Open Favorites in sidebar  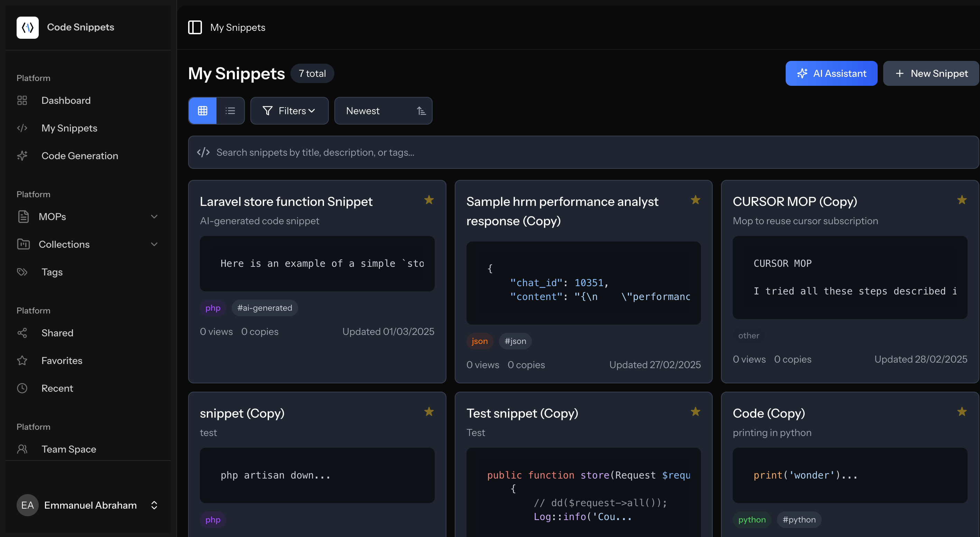(62, 361)
